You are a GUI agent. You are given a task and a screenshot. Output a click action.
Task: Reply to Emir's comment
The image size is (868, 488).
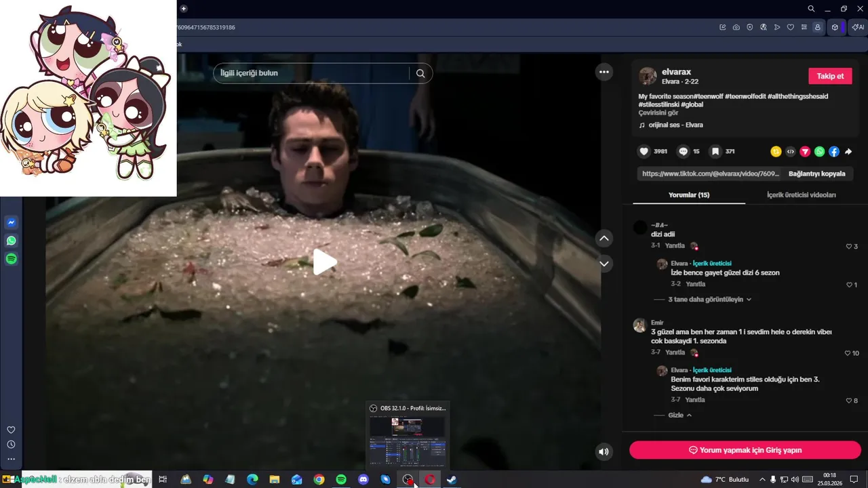tap(675, 352)
